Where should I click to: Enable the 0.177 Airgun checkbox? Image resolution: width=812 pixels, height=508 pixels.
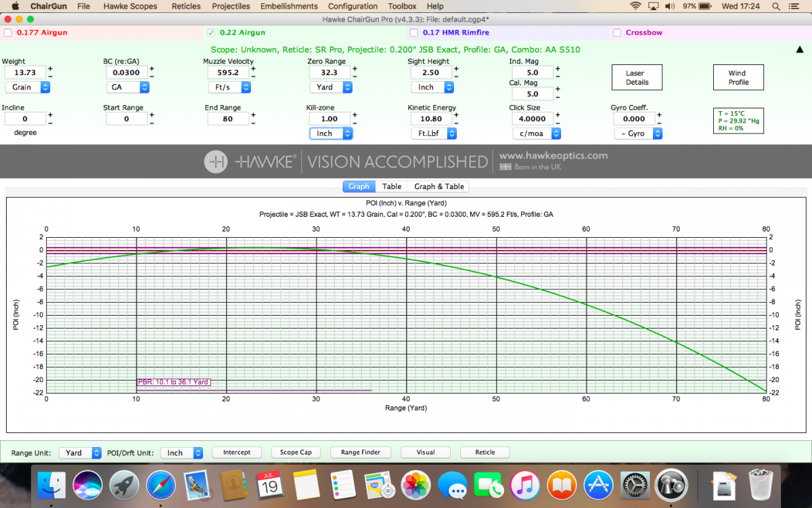point(8,33)
